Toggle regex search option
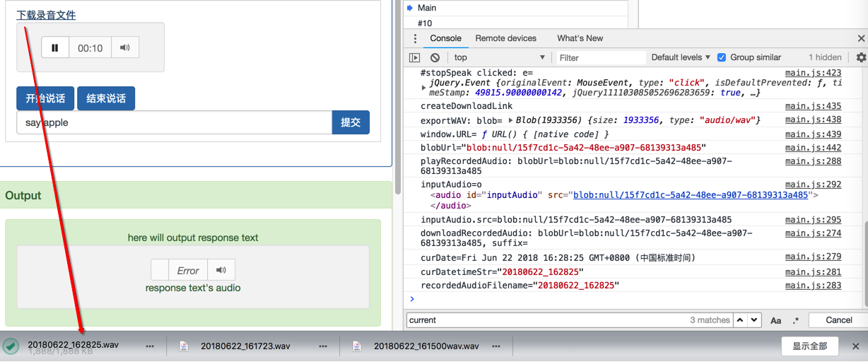The width and height of the screenshot is (868, 362). (796, 320)
